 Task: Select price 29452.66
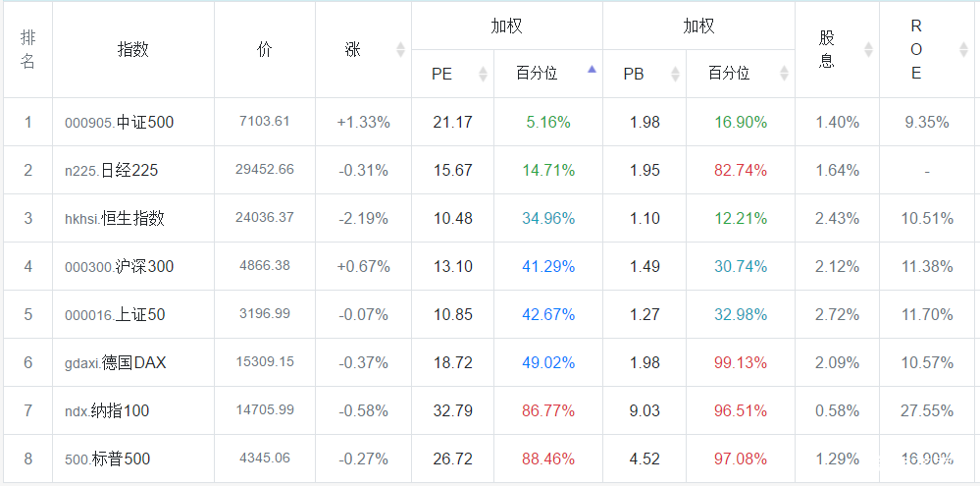point(265,169)
